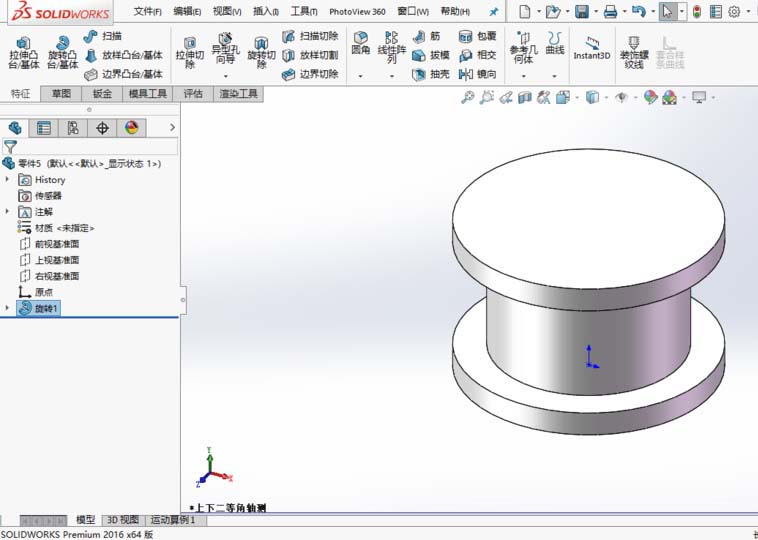Click the Open file icon
This screenshot has height=540, width=758.
tap(553, 12)
